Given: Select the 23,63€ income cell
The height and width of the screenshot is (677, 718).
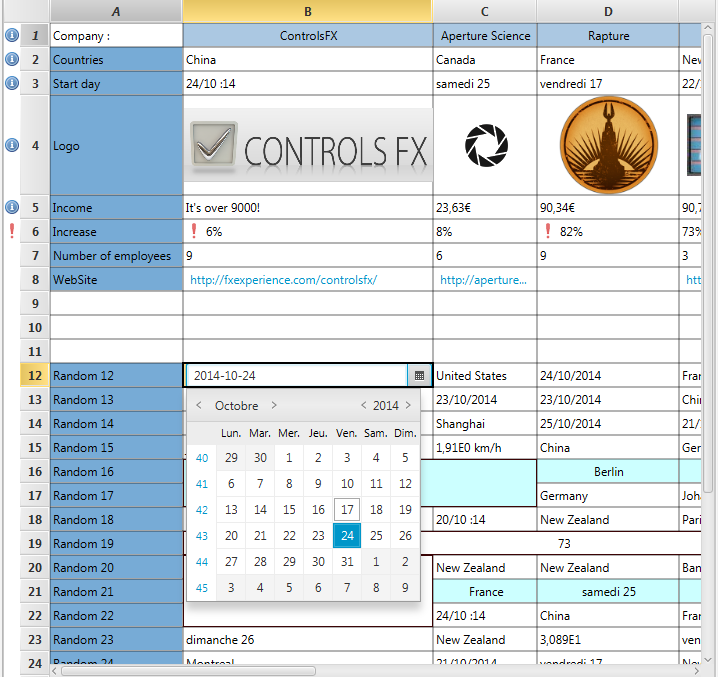Looking at the screenshot, I should (485, 207).
